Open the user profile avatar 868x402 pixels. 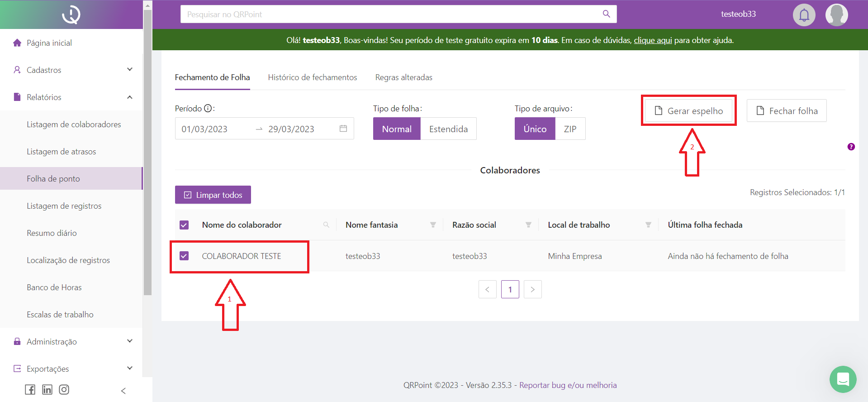coord(836,15)
